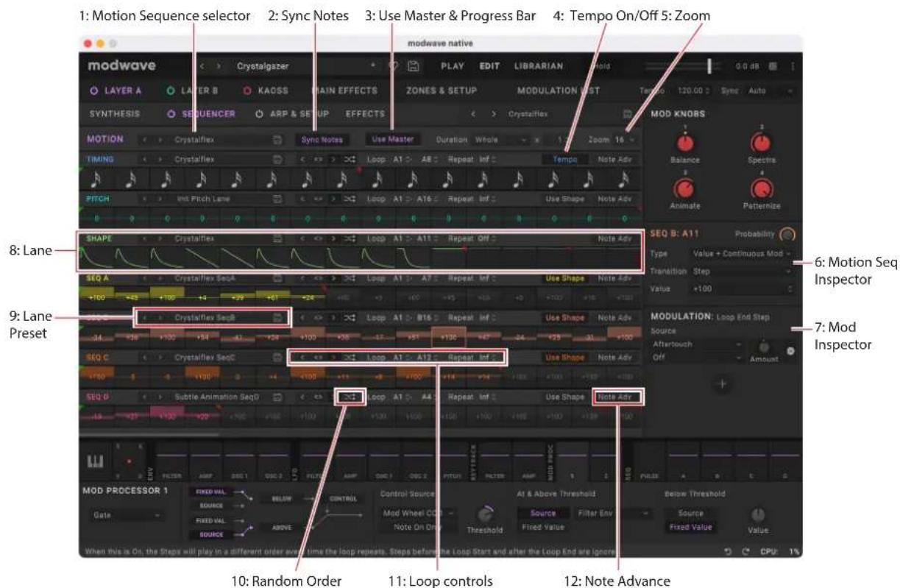Toggle Use Shape on the Seq C lane
900x588 pixels.
pyautogui.click(x=566, y=358)
